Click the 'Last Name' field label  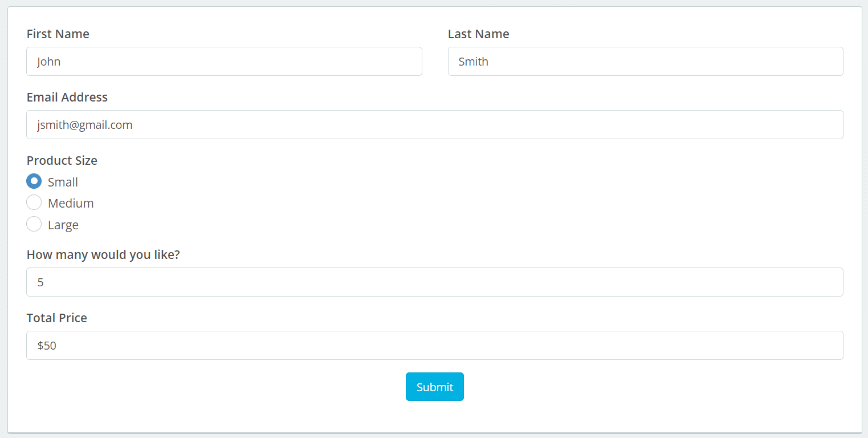(x=479, y=34)
